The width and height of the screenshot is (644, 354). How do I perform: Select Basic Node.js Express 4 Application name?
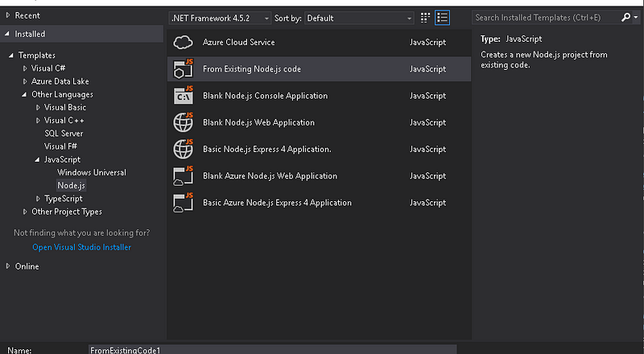coord(267,149)
